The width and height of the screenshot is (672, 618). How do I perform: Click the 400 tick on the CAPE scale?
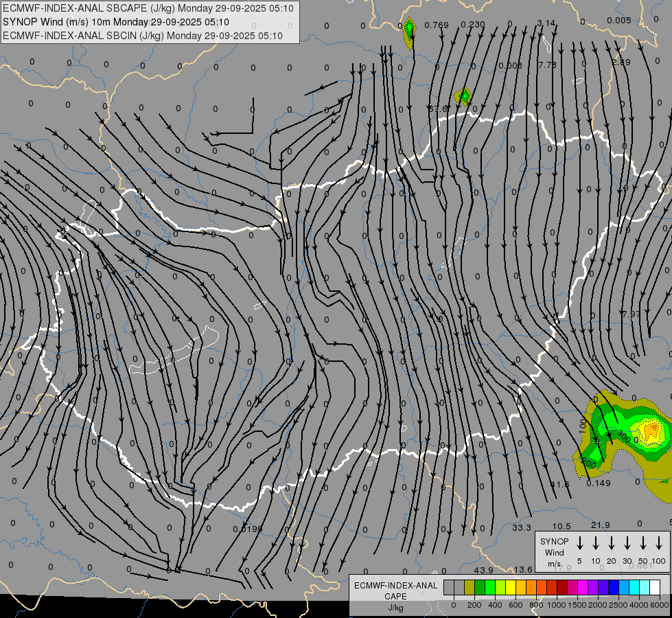coord(495,605)
